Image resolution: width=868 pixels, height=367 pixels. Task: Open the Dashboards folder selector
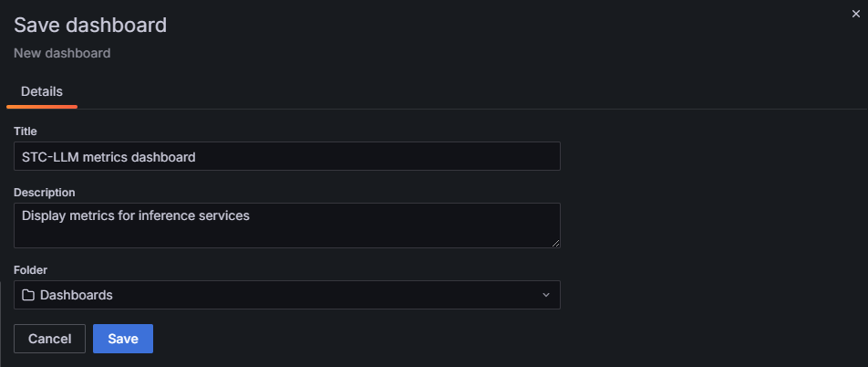point(286,295)
